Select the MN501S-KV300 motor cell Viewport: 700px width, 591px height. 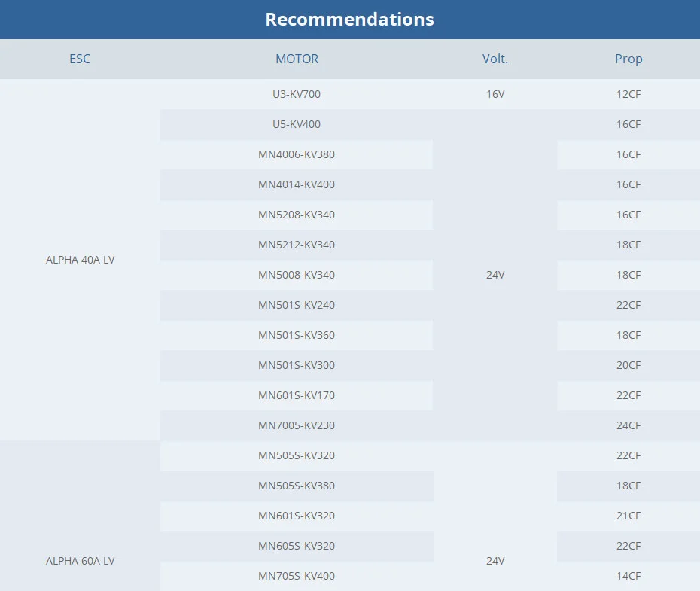[x=297, y=365]
